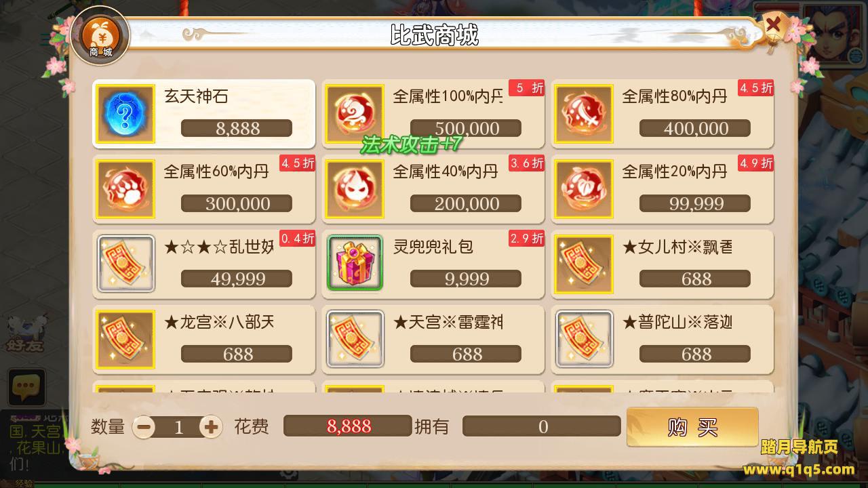Viewport: 868px width, 488px height.
Task: Select the ★普陀山※落迦 scroll item
Action: coord(663,340)
